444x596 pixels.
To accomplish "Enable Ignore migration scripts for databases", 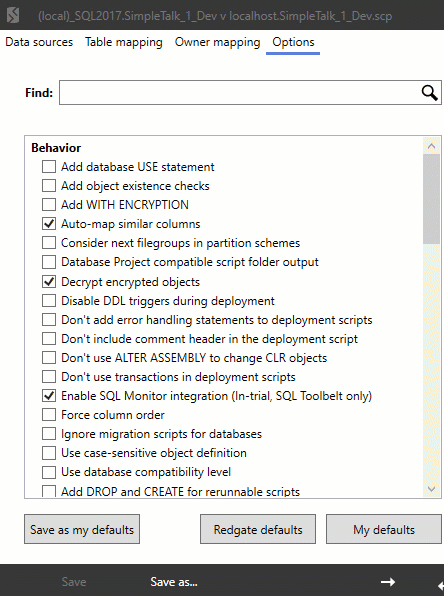I will pyautogui.click(x=49, y=434).
